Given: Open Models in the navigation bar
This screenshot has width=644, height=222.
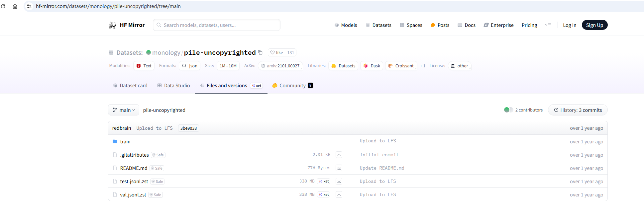Looking at the screenshot, I should (346, 25).
